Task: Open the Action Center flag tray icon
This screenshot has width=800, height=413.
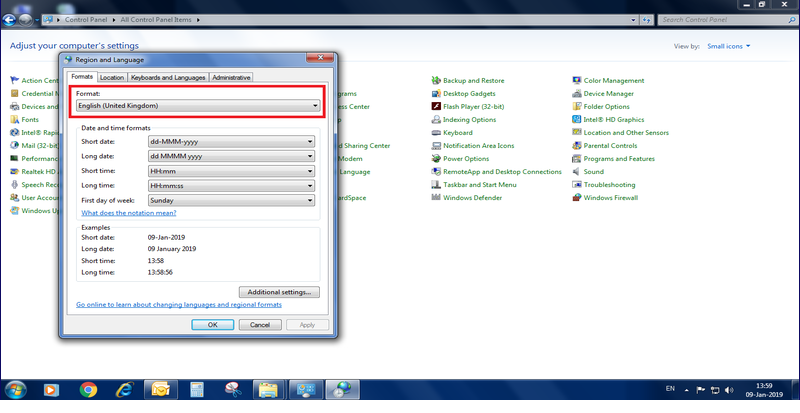Action: pos(701,391)
